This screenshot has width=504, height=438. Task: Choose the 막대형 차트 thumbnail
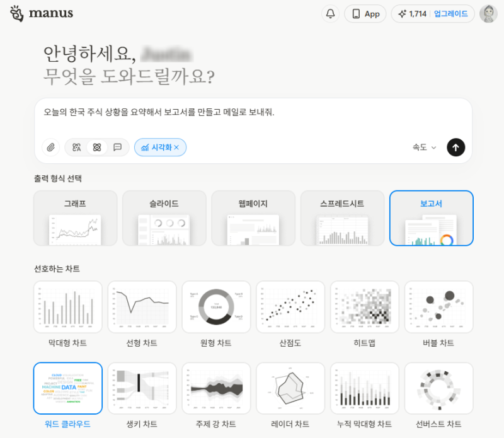pyautogui.click(x=68, y=307)
